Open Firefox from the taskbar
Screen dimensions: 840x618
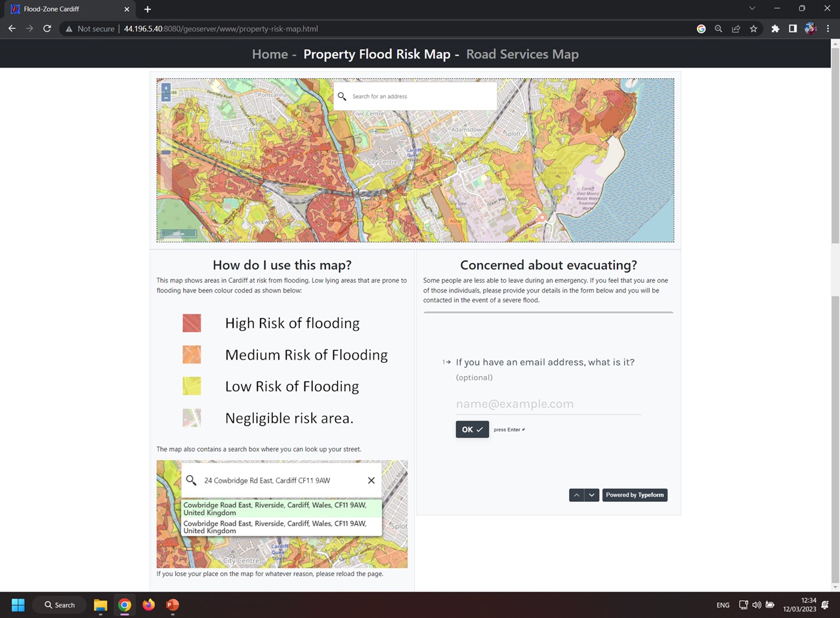(x=149, y=605)
